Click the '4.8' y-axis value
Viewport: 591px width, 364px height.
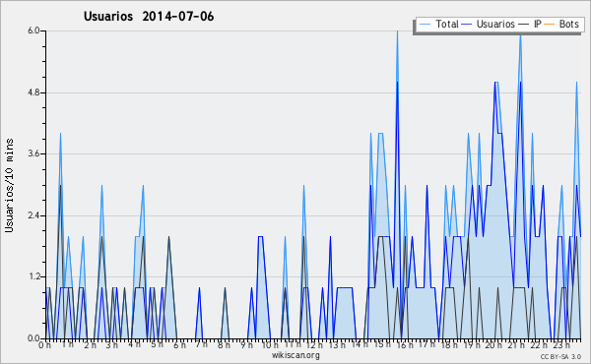pyautogui.click(x=33, y=92)
